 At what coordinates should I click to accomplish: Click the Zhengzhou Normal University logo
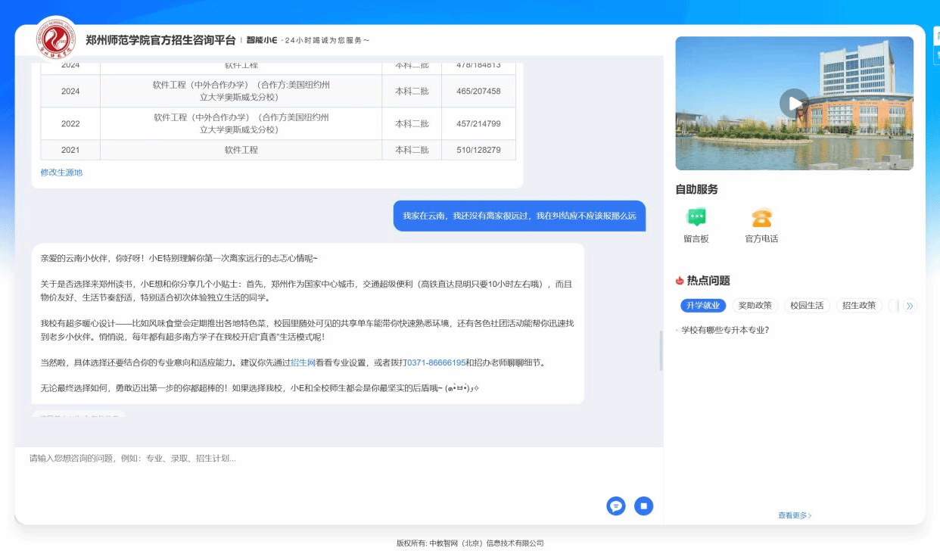(57, 39)
